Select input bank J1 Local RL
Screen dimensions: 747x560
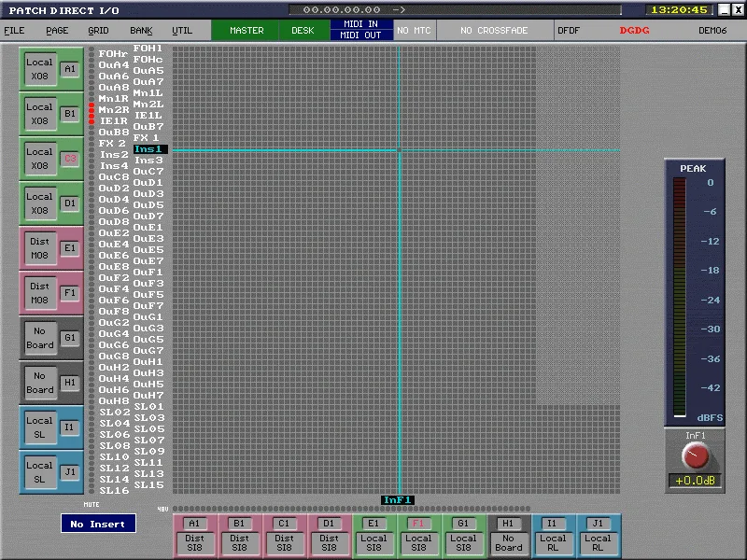pyautogui.click(x=598, y=536)
